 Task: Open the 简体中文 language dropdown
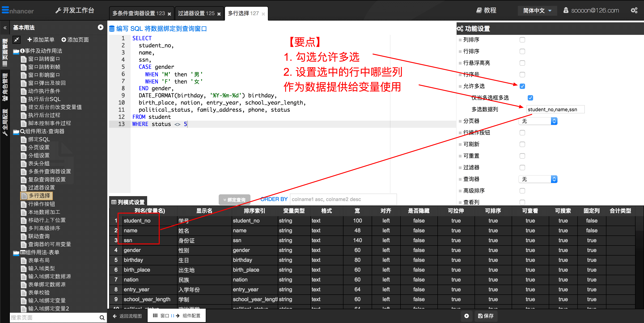pyautogui.click(x=537, y=11)
